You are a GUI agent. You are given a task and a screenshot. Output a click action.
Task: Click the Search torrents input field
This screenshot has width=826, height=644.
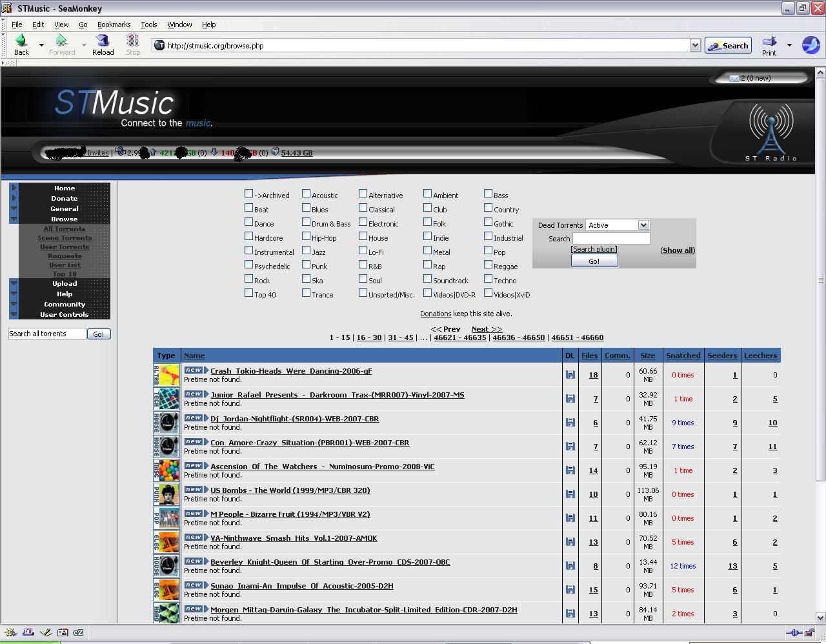pyautogui.click(x=611, y=238)
